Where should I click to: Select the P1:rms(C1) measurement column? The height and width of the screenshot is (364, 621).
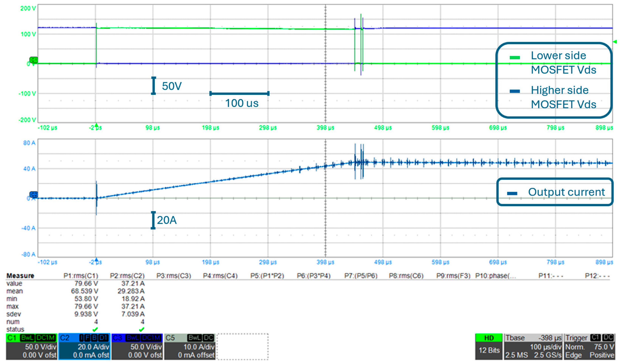81,276
